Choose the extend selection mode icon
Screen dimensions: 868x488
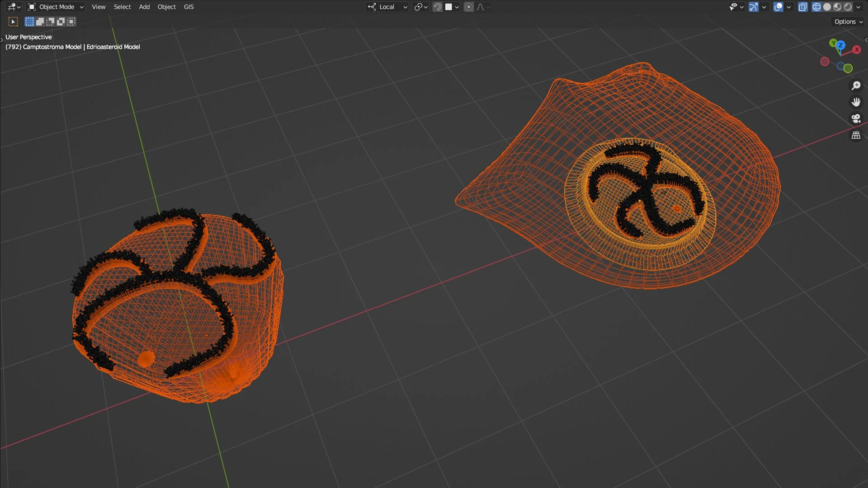40,22
